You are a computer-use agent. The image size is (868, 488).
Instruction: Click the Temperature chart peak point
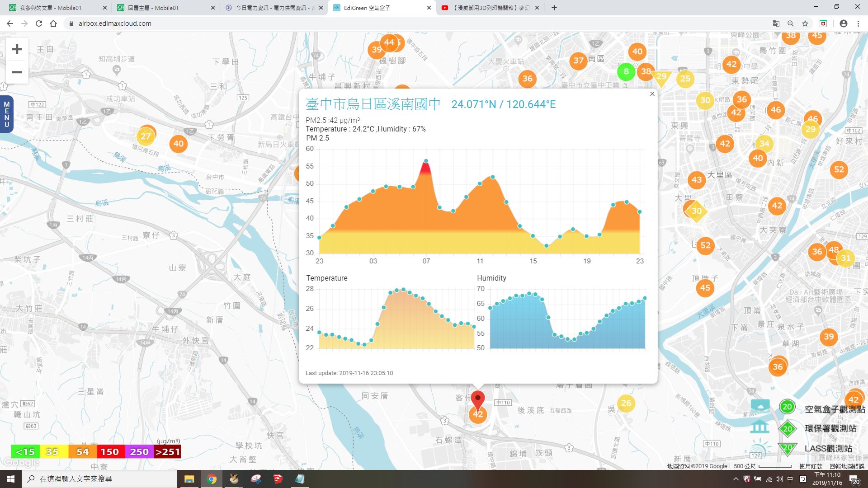coord(403,289)
